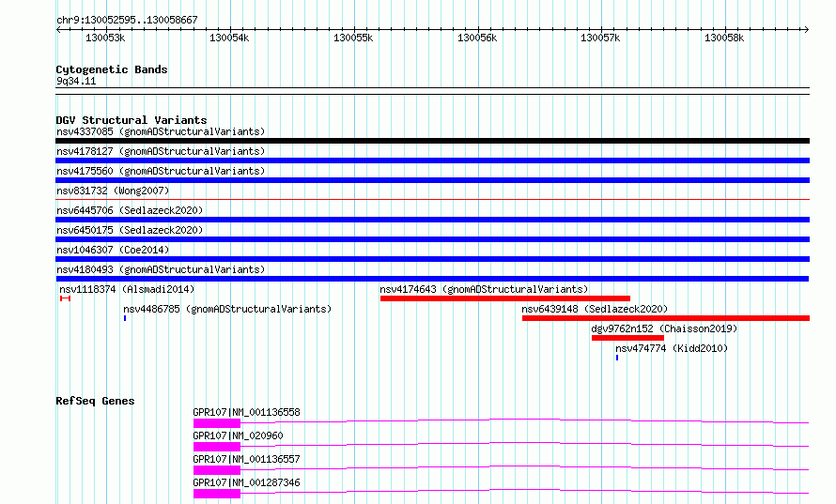Open the nsv6439148 (Sedlazeck2020) label
The width and height of the screenshot is (836, 504).
(595, 309)
